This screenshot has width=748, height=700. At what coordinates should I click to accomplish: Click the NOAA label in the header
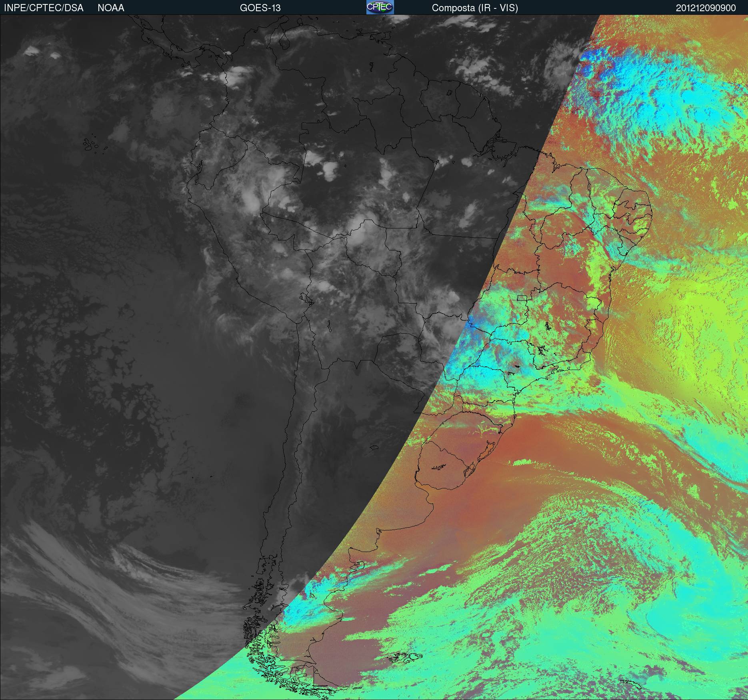pyautogui.click(x=111, y=8)
